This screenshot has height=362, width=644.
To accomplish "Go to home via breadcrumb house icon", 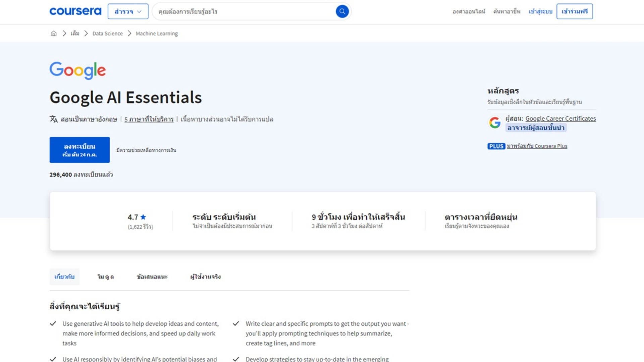I will (54, 34).
